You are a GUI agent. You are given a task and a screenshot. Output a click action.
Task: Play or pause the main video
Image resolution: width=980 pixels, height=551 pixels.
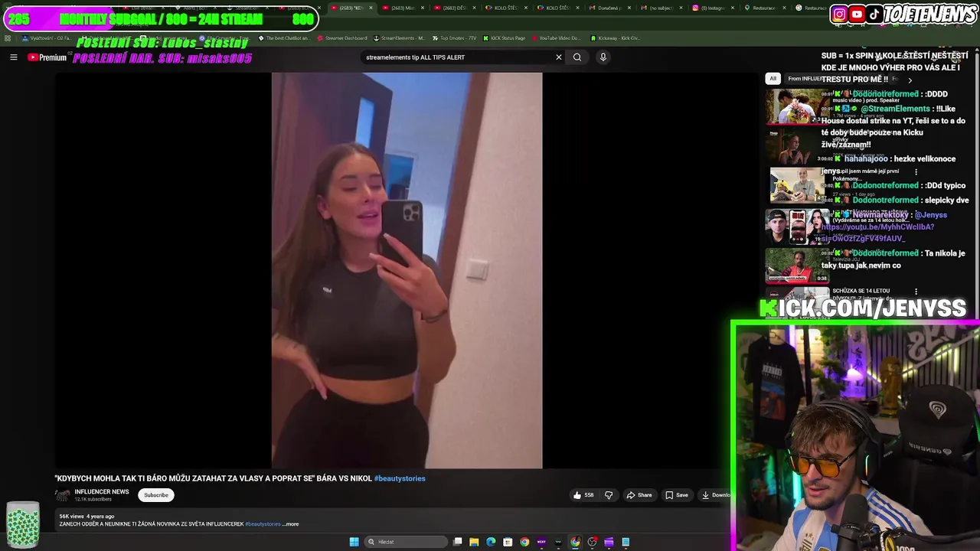click(407, 270)
